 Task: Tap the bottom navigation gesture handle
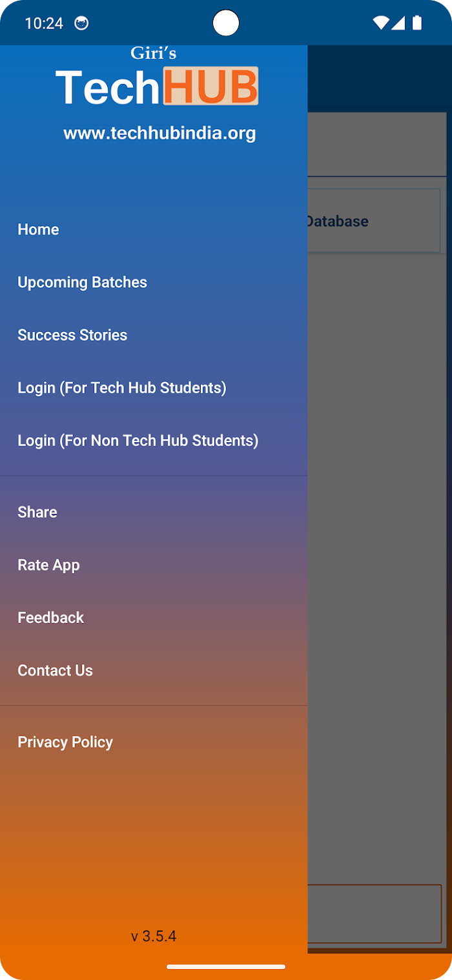[226, 966]
